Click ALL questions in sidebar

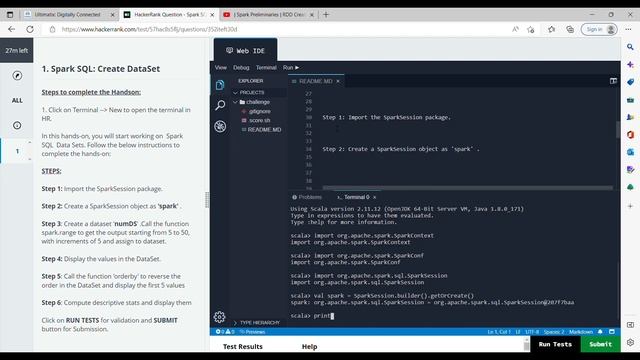click(17, 100)
